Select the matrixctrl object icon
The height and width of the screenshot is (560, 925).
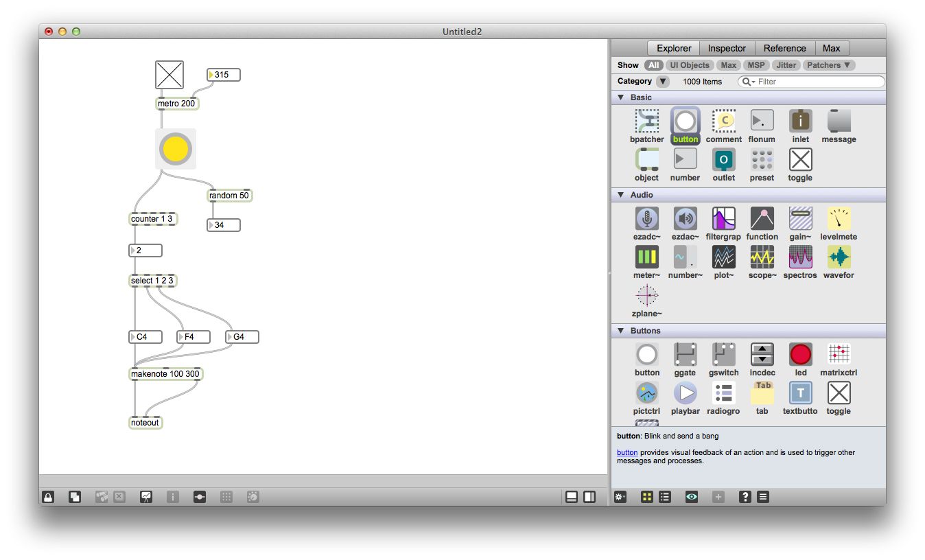(x=839, y=353)
